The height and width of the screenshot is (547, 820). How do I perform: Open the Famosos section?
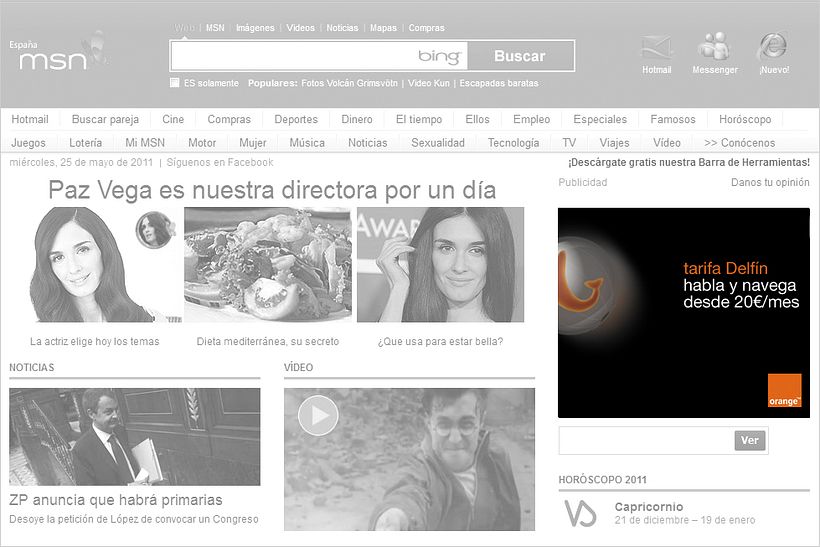pos(673,119)
